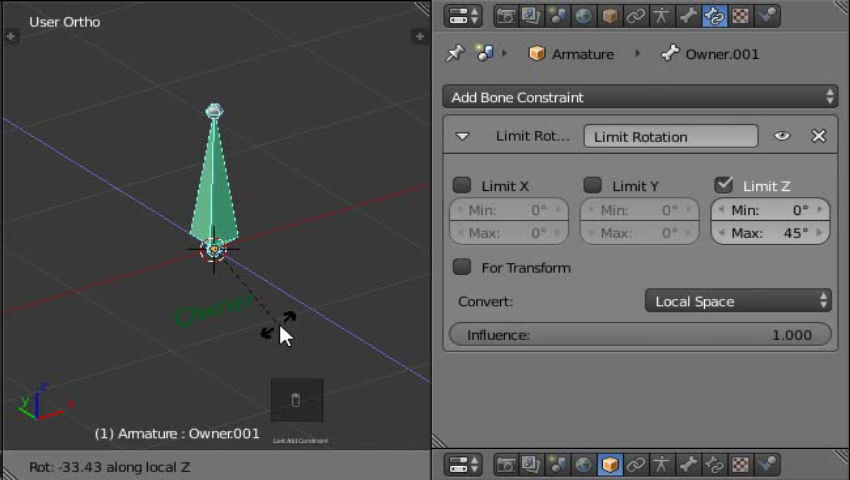
Task: Open World tab in bottom properties header
Action: 583,465
